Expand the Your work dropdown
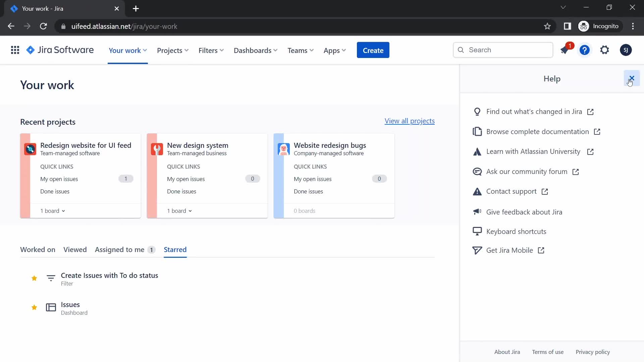 pyautogui.click(x=128, y=50)
